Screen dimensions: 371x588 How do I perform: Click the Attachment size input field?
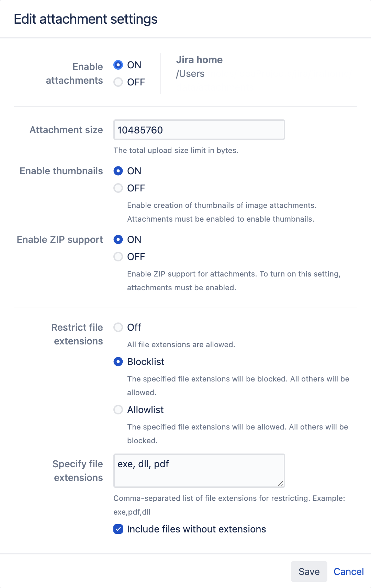click(x=199, y=130)
